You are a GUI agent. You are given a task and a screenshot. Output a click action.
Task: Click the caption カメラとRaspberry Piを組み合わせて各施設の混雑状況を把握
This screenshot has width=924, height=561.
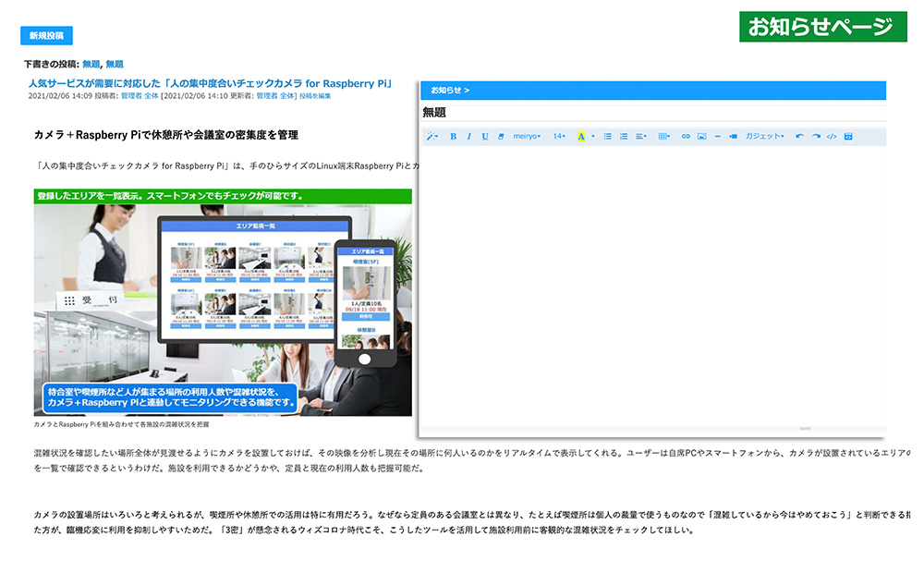click(x=121, y=424)
